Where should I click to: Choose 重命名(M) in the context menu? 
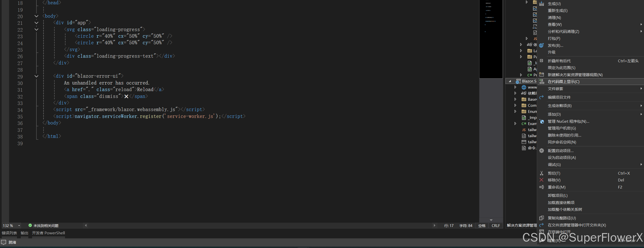pos(557,187)
